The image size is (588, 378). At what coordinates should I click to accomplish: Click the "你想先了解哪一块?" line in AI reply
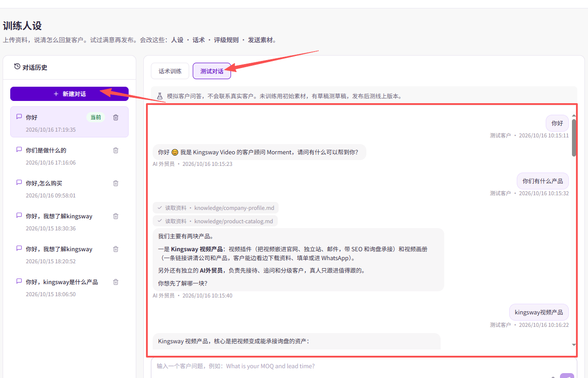[182, 283]
